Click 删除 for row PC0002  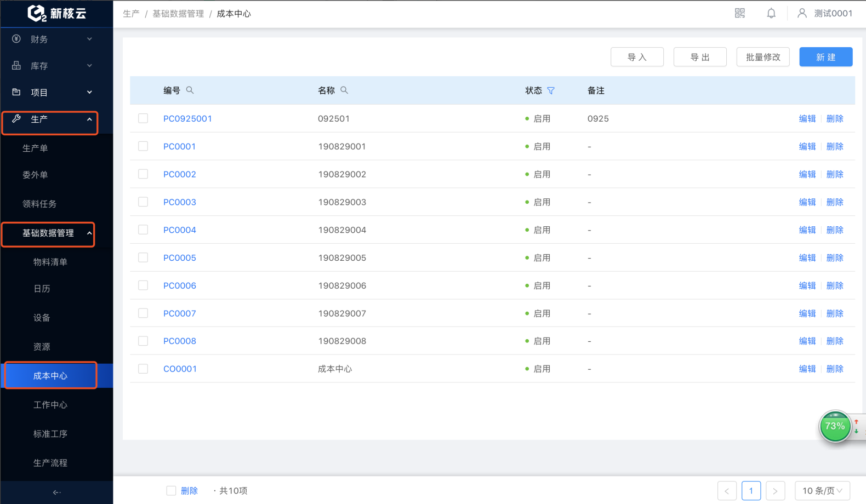835,174
